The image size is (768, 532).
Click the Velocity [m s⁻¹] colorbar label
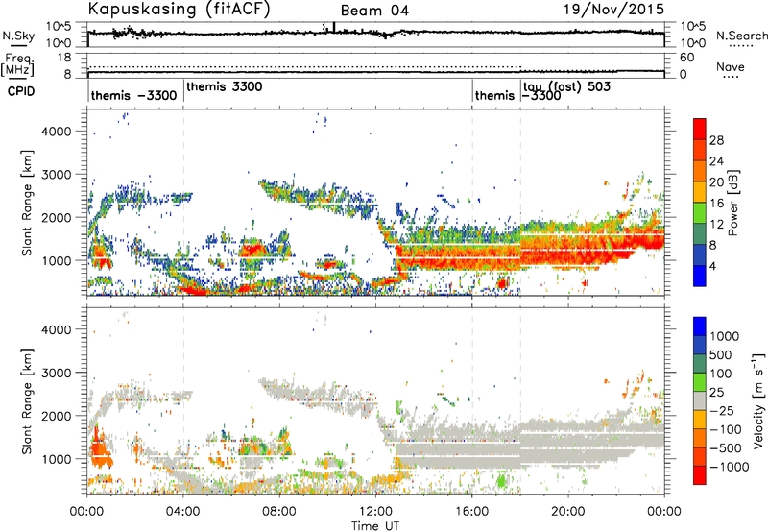pos(758,400)
